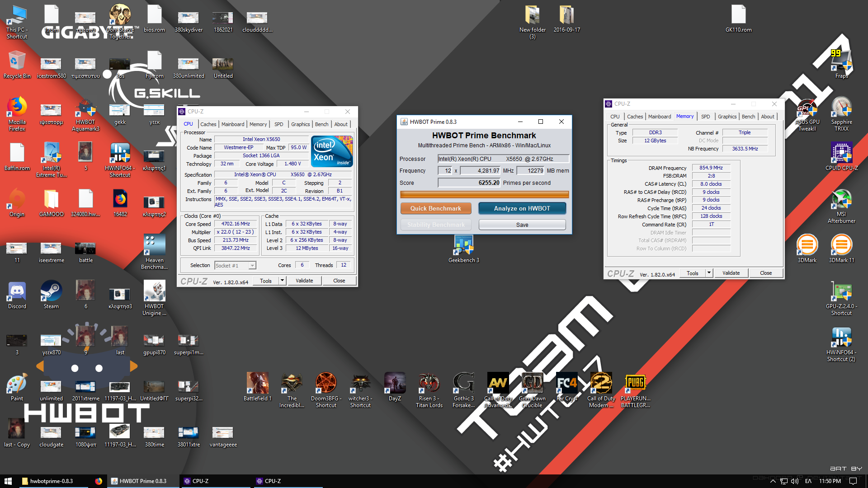Launch the Discord desktop shortcut
The height and width of the screenshot is (488, 868).
click(17, 295)
